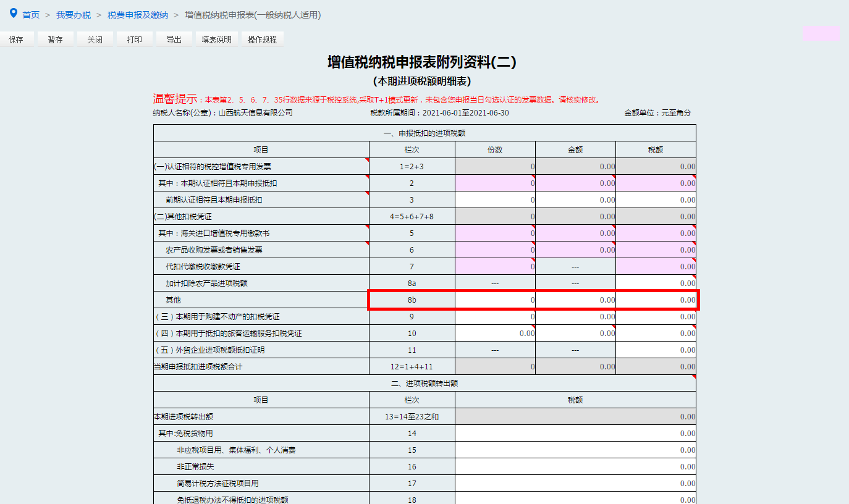Click the pink swatch at top right

click(x=821, y=33)
